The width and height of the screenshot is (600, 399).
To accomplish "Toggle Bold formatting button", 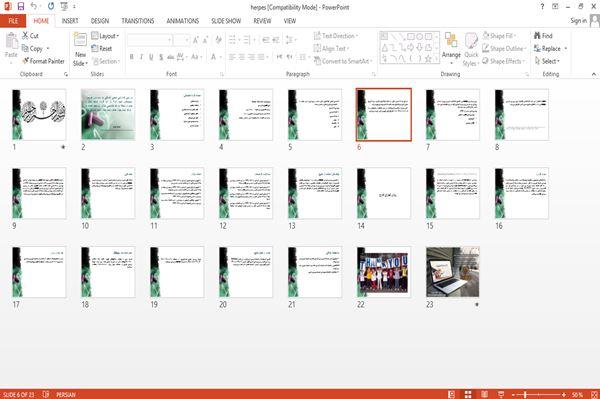I will point(132,57).
